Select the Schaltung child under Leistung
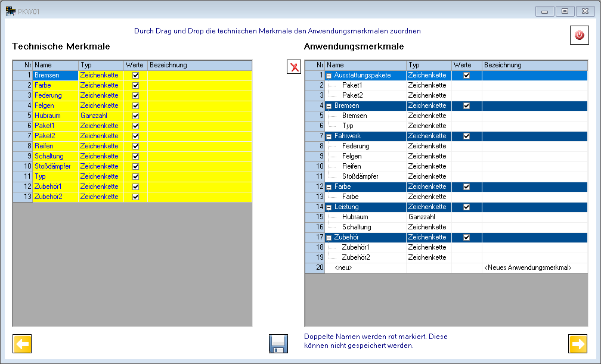Image resolution: width=601 pixels, height=364 pixels. [x=357, y=227]
